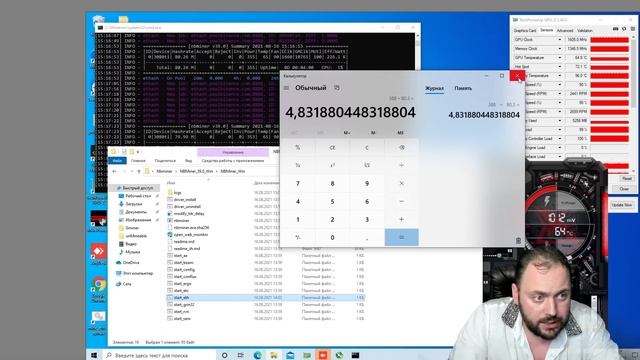This screenshot has width=640, height=360.
Task: Open GPU Temperature sensor dropdown in GPU-Z
Action: tap(560, 58)
